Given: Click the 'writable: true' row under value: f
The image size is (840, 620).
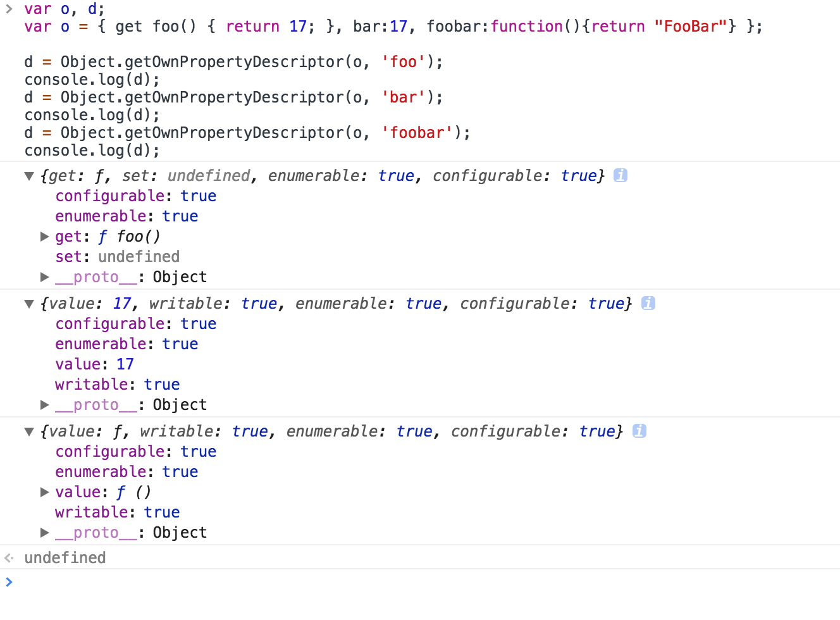Looking at the screenshot, I should coord(117,512).
